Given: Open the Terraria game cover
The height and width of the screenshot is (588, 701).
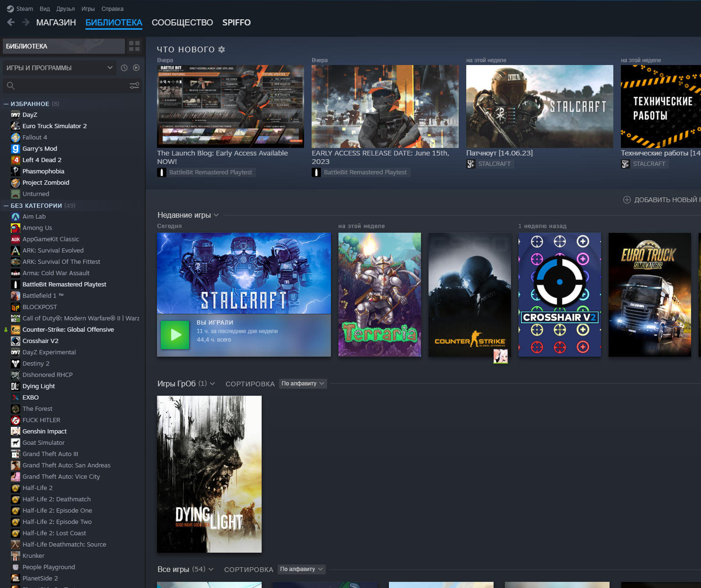Looking at the screenshot, I should (379, 294).
